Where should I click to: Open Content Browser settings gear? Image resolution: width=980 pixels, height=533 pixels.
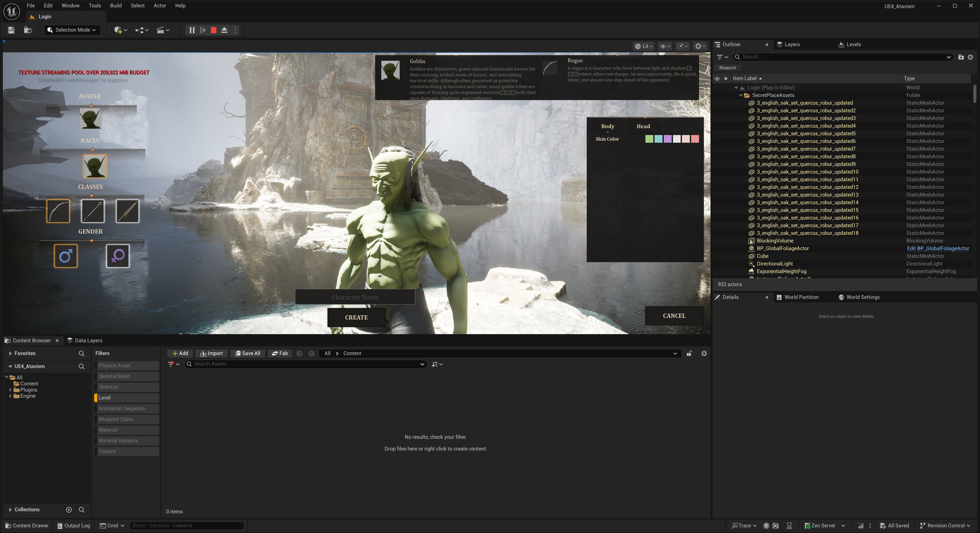(704, 354)
